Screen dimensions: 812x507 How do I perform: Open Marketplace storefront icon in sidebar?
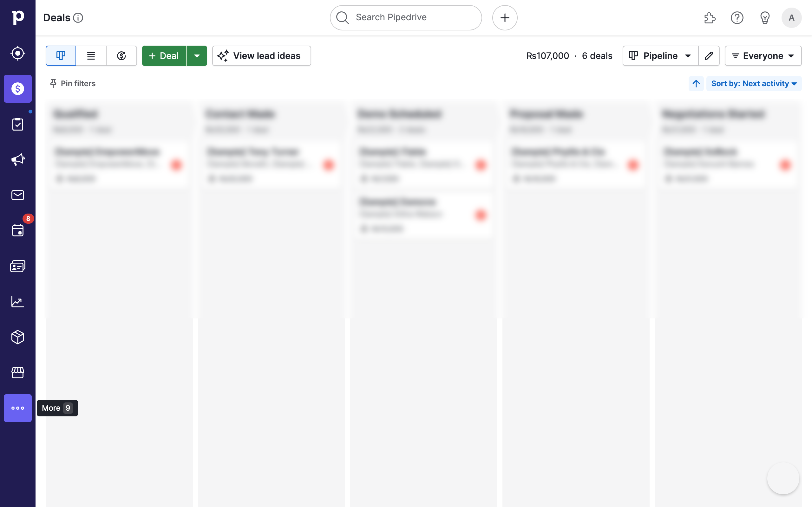[17, 373]
